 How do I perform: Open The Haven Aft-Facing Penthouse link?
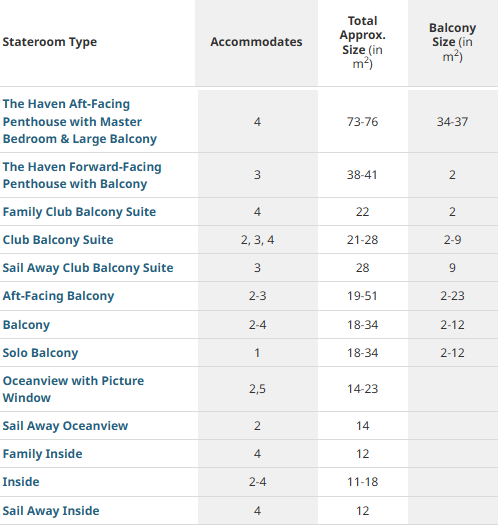point(80,121)
